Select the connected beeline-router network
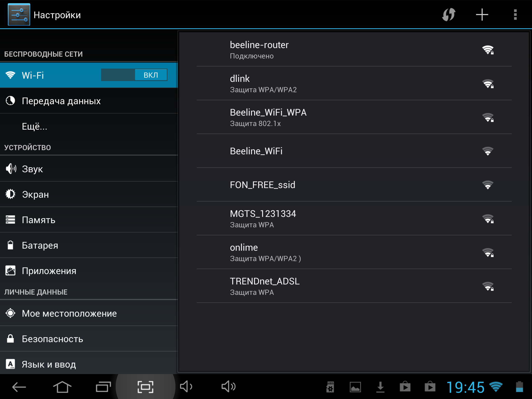Screen dimensions: 532x399 click(354, 50)
